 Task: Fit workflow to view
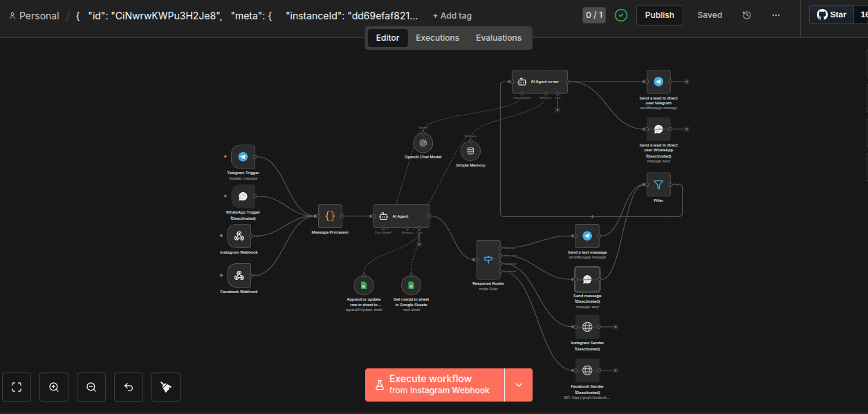click(x=17, y=387)
